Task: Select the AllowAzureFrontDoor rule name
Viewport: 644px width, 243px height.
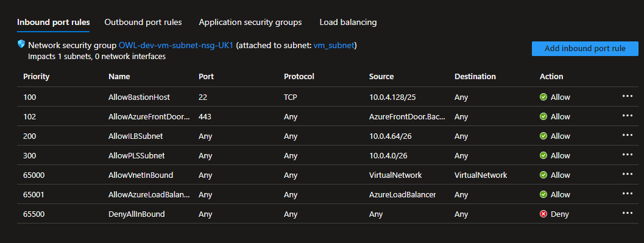Action: click(149, 116)
